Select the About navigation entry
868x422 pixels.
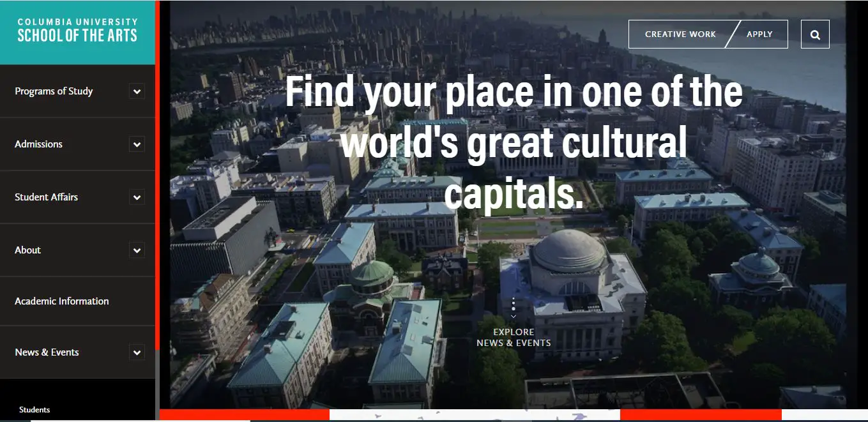(x=27, y=250)
